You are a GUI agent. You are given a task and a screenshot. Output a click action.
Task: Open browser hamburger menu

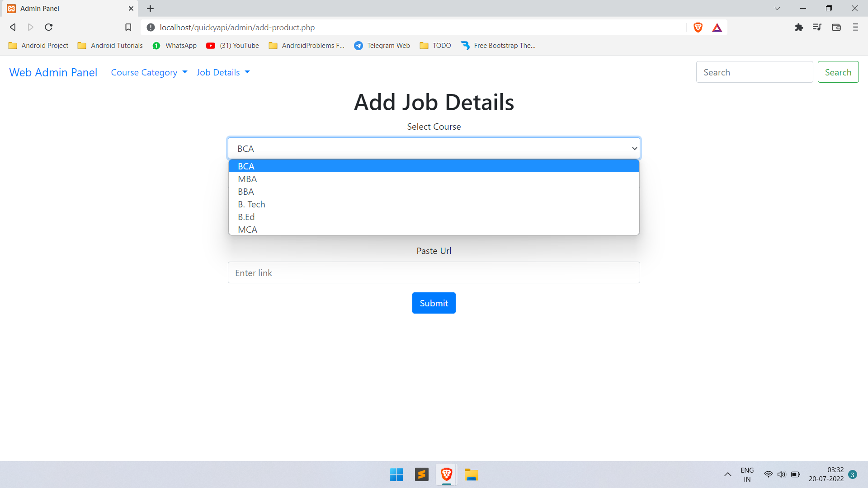click(855, 28)
